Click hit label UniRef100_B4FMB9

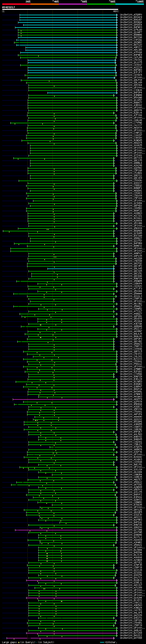[x=131, y=244]
